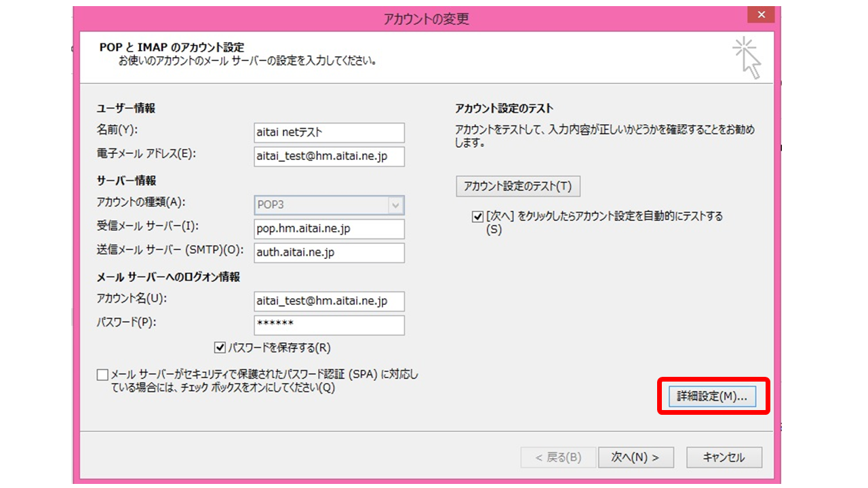The width and height of the screenshot is (868, 488).
Task: Enable the SPA secure password authentication checkbox
Action: (102, 375)
